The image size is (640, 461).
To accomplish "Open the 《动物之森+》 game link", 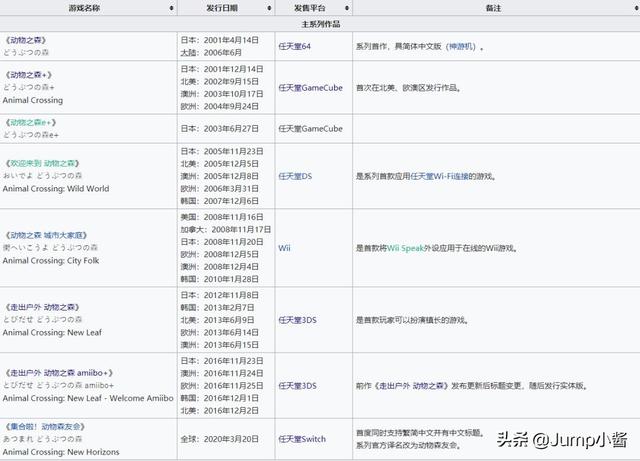I will click(x=28, y=75).
